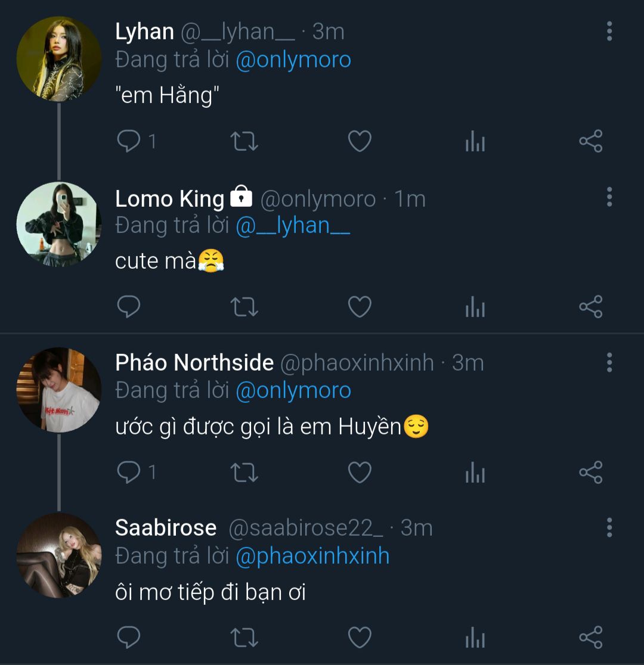Viewport: 644px width, 665px height.
Task: Open more options on Lyhan's tweet
Action: (x=609, y=31)
